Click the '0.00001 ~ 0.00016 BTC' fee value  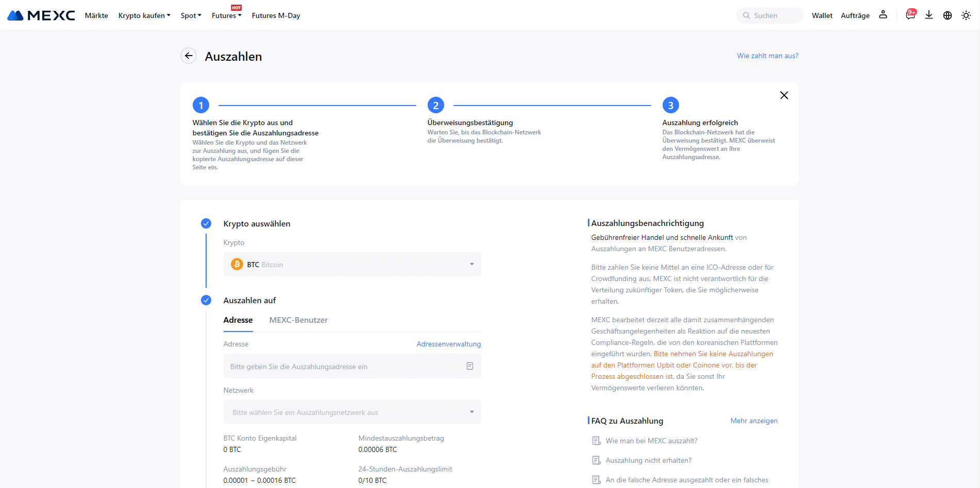pos(260,480)
